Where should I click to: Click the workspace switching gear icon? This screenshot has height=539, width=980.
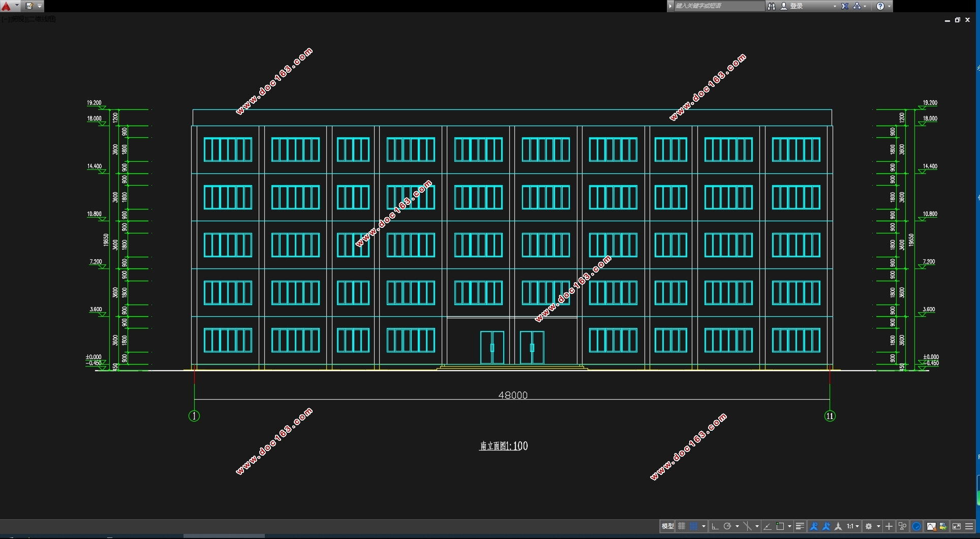coord(869,526)
